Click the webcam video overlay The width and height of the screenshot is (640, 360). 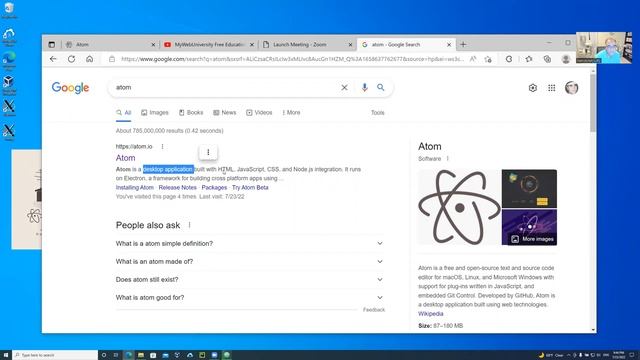tap(604, 48)
